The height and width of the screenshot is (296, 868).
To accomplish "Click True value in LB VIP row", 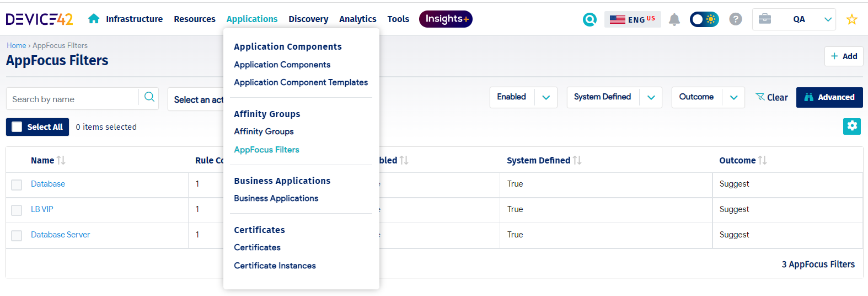I will [x=515, y=209].
